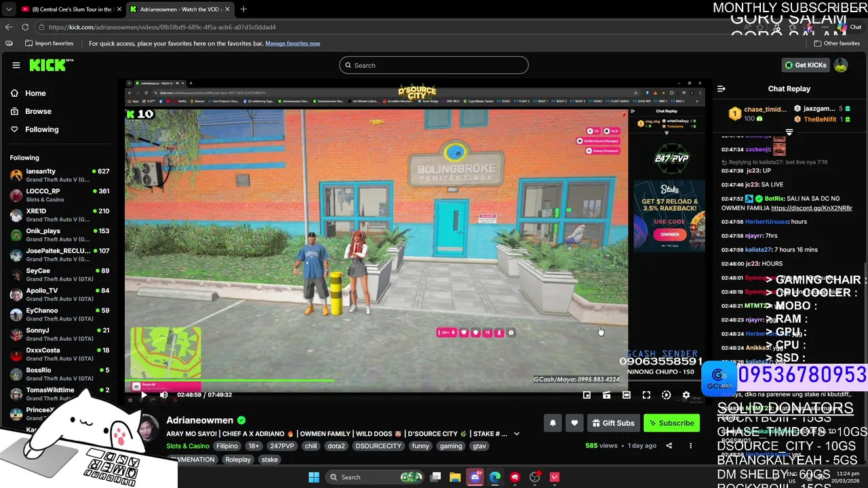Viewport: 868px width, 488px height.
Task: Open SeyCae followed channel
Action: [60, 274]
